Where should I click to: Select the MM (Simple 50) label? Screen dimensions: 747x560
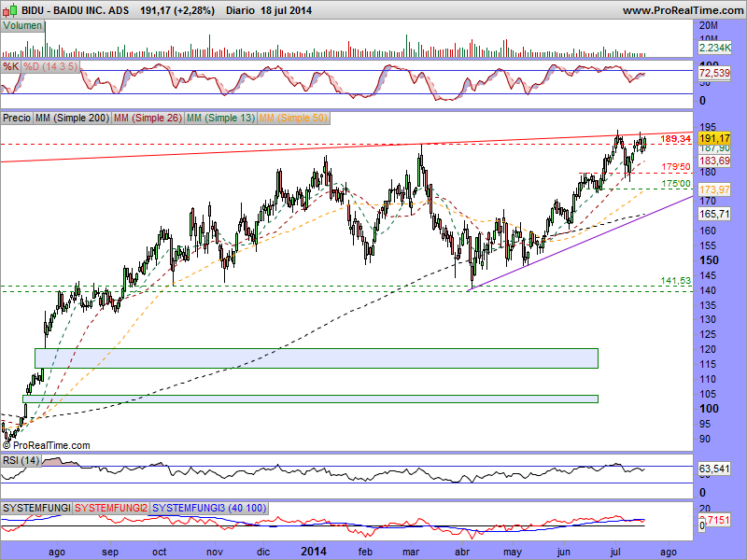tap(293, 118)
